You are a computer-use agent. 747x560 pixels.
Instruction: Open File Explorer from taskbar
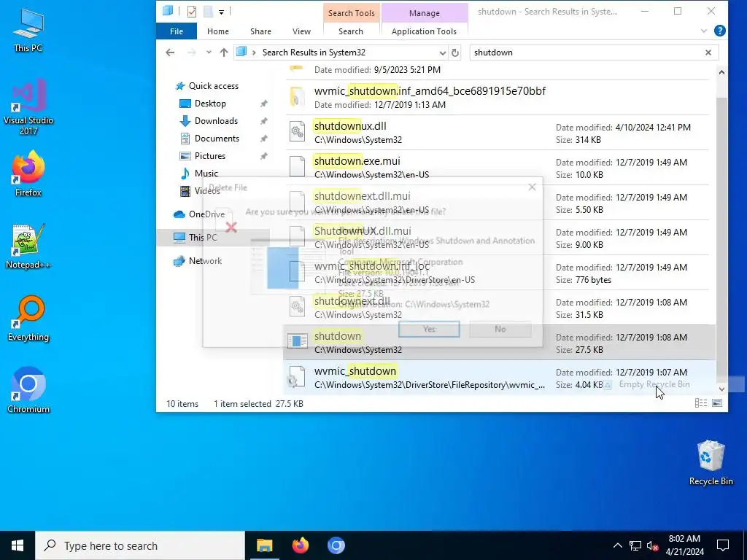point(264,545)
